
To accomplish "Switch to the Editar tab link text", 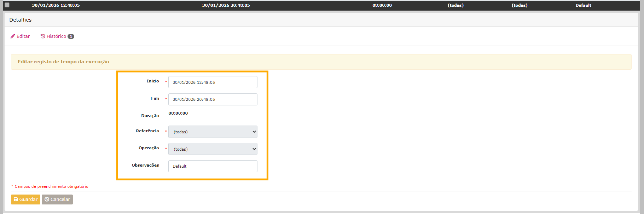I will click(23, 36).
